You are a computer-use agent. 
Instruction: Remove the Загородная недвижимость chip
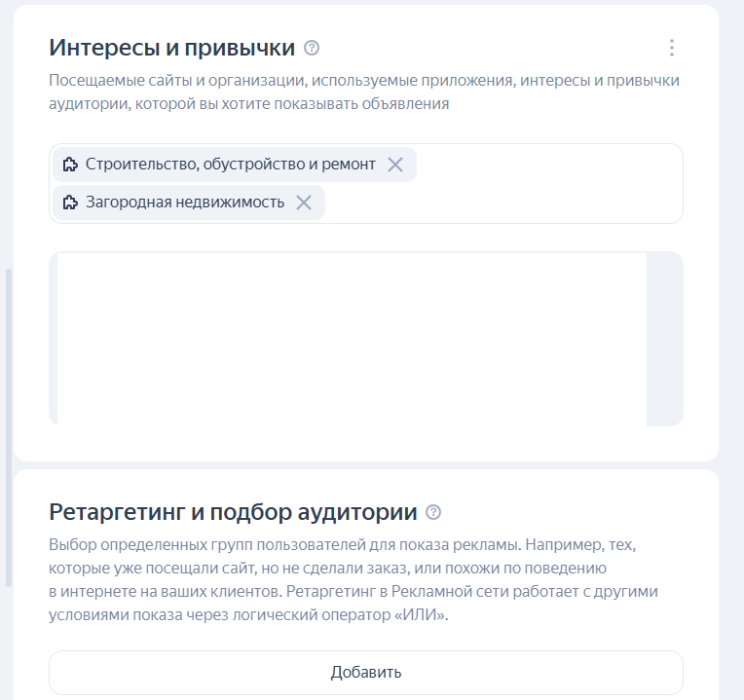pyautogui.click(x=304, y=203)
